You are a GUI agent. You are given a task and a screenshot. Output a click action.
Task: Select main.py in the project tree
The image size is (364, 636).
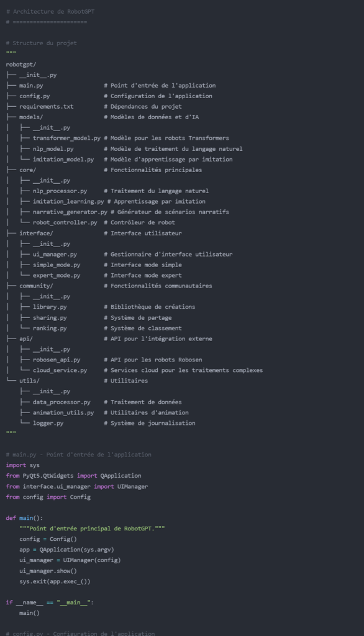pos(31,86)
